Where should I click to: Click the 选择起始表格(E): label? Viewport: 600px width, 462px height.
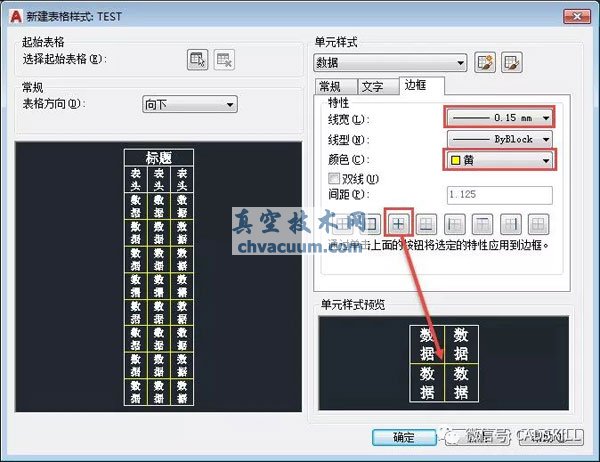coord(65,59)
